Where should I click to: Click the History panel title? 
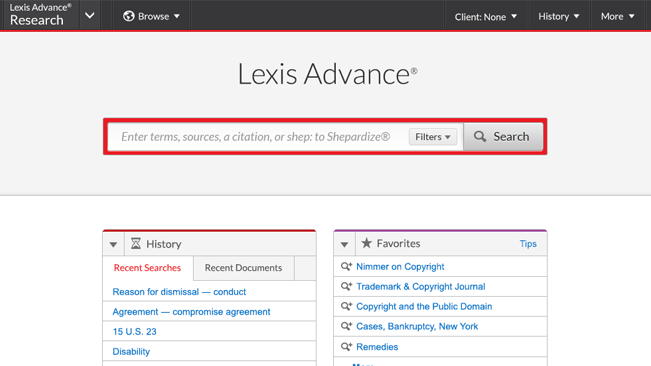click(164, 244)
